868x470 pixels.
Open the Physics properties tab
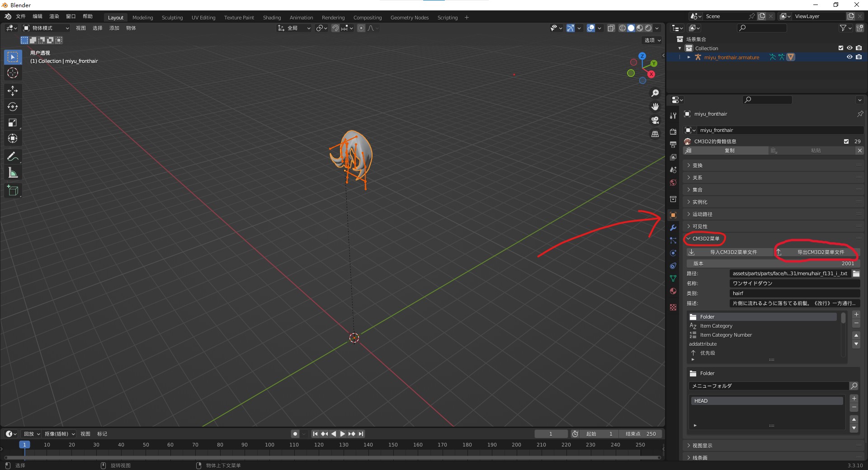tap(673, 253)
